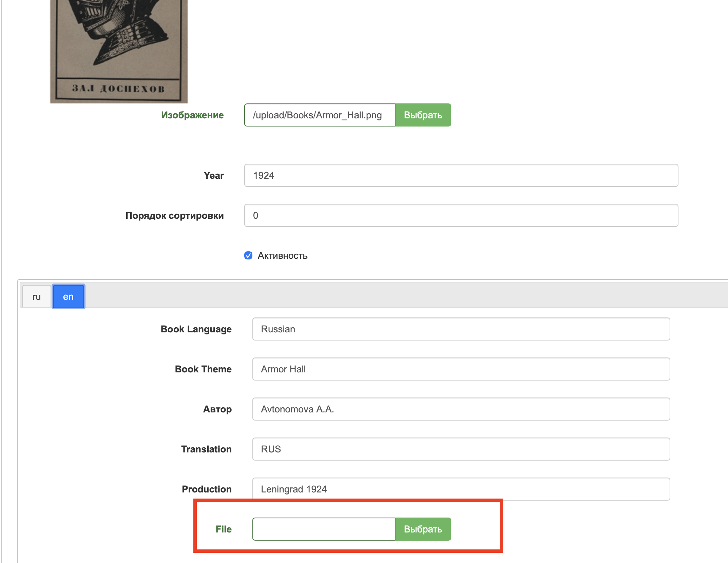
Task: Click the Book Language field
Action: 461,329
